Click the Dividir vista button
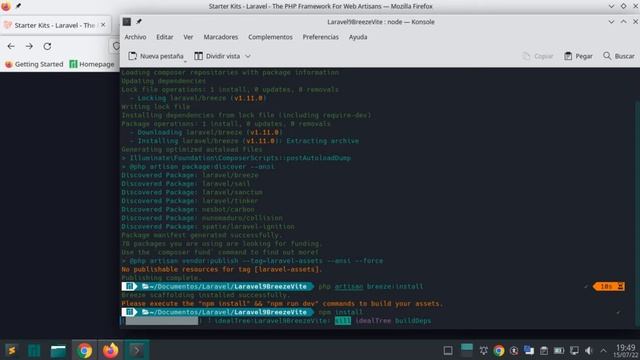This screenshot has width=640, height=360. coord(217,56)
